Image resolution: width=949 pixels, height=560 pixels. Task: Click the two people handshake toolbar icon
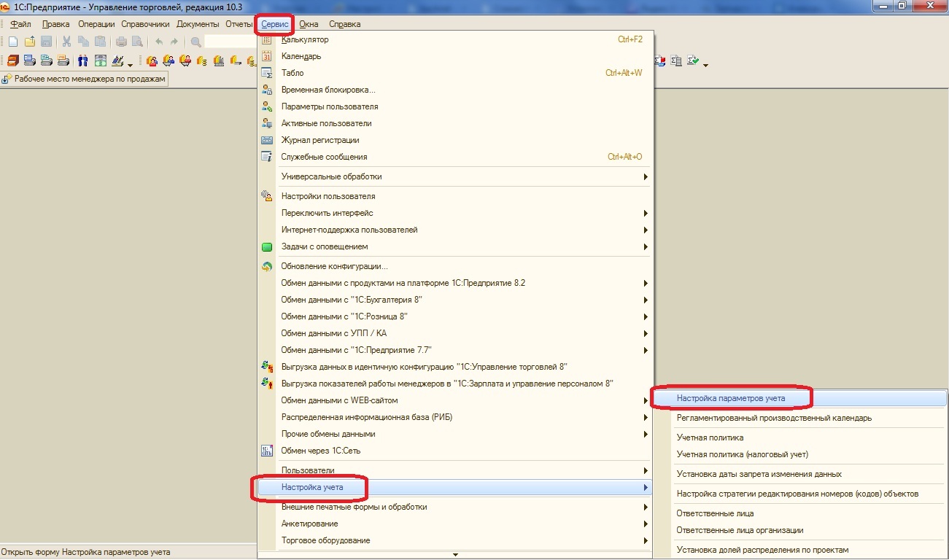click(x=82, y=61)
